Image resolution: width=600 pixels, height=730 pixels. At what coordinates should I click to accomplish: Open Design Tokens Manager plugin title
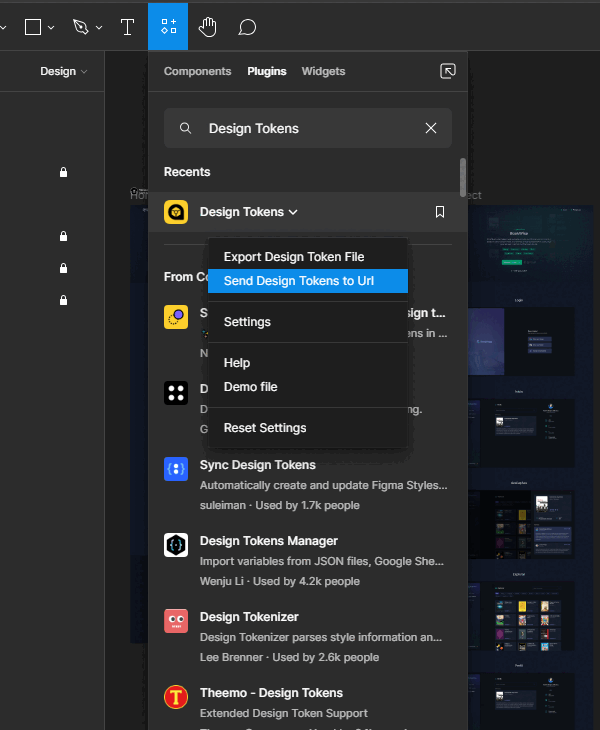pyautogui.click(x=269, y=541)
